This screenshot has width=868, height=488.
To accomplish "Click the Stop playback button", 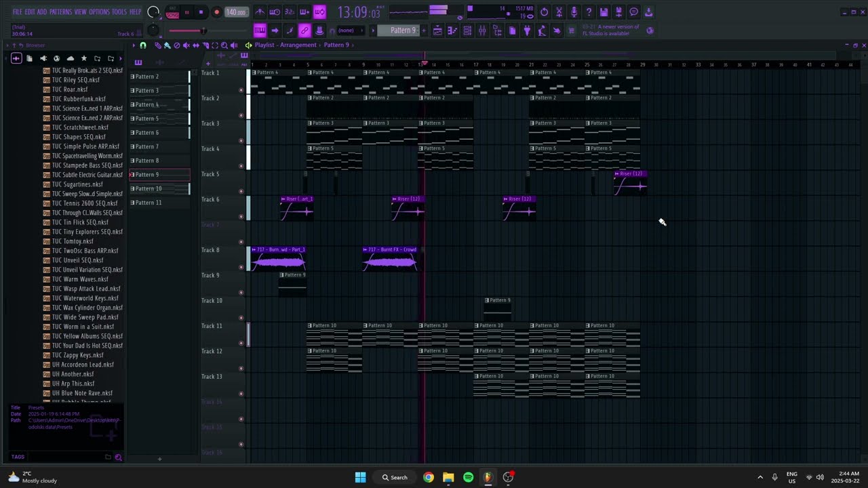I will click(201, 12).
